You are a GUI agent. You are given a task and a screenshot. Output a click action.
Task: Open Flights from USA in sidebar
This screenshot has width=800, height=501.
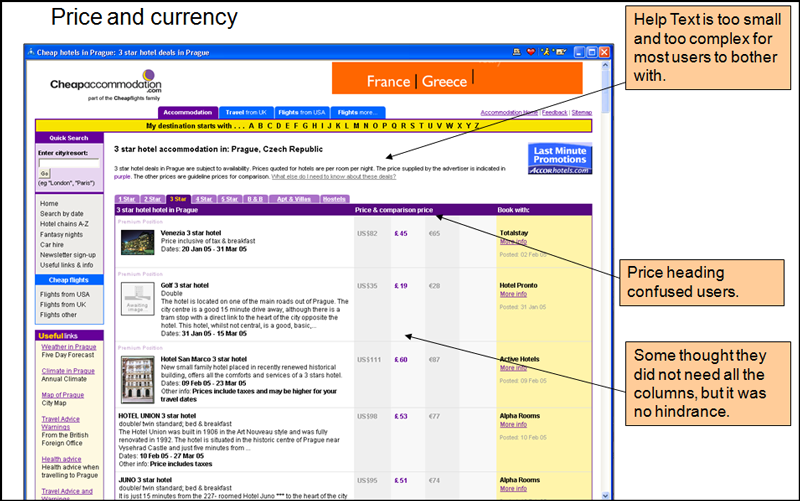pyautogui.click(x=65, y=294)
